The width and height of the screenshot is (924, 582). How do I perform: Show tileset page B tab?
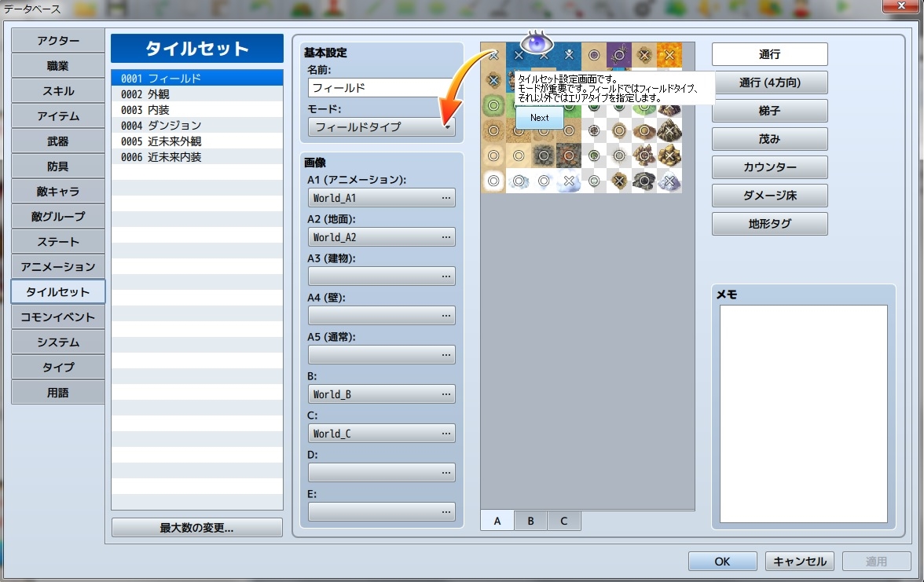pyautogui.click(x=530, y=521)
